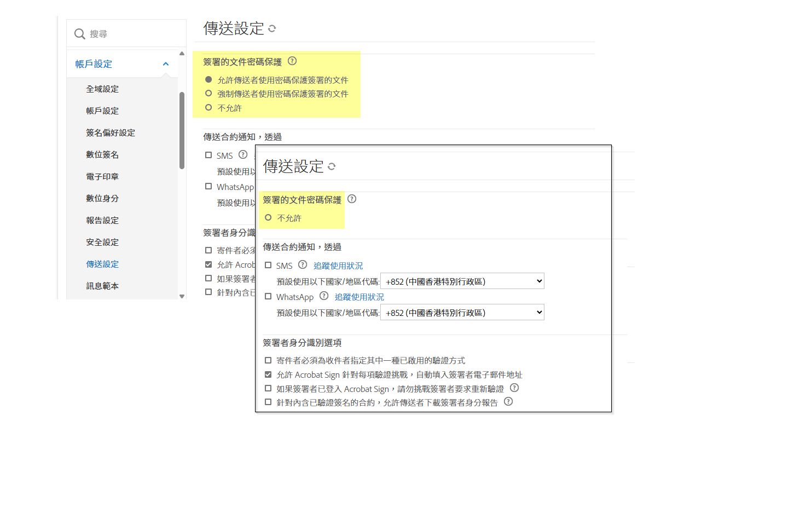Toggle background 如果簽署者 checkbox
The width and height of the screenshot is (812, 519).
(208, 278)
